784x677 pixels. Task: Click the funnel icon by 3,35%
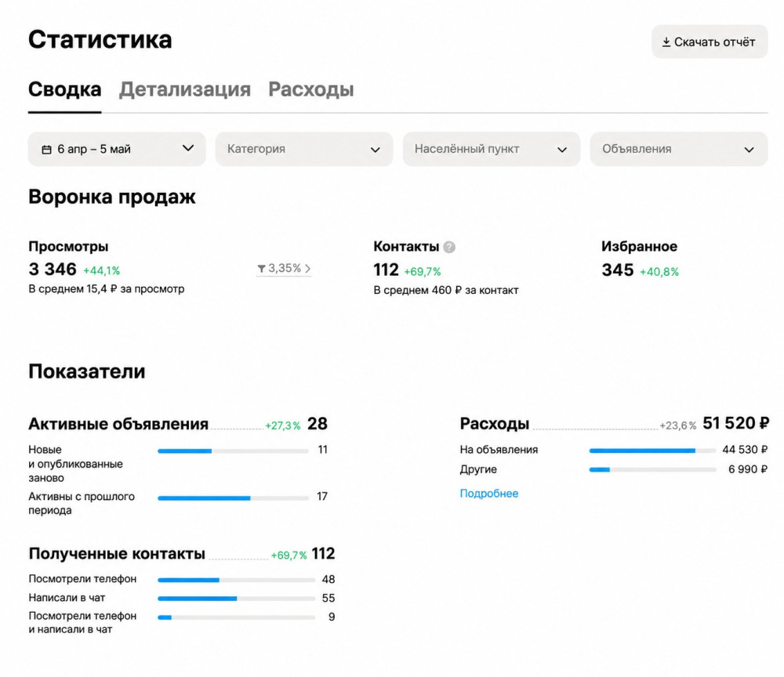(x=261, y=269)
